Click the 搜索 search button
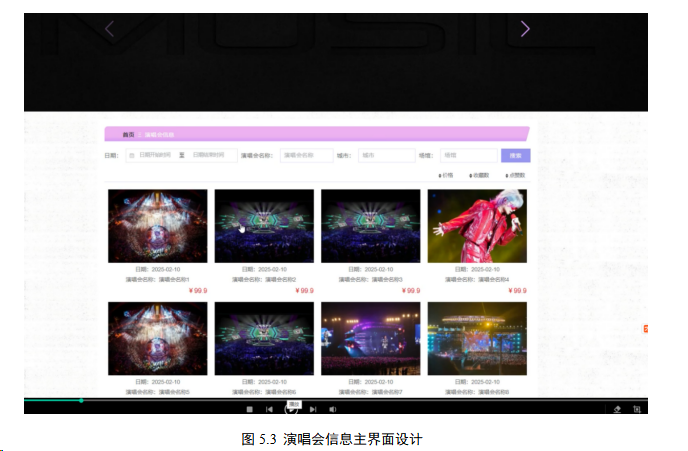The width and height of the screenshot is (688, 451). [x=516, y=155]
